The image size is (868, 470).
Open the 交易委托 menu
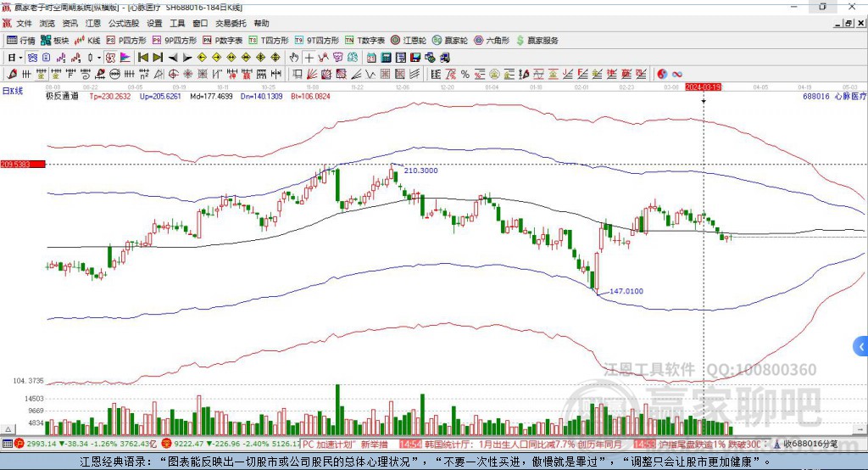click(x=231, y=23)
